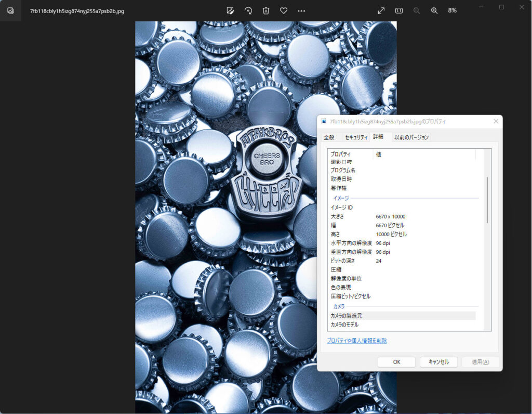
Task: Zoom out with the minus magnifier icon
Action: coord(417,10)
